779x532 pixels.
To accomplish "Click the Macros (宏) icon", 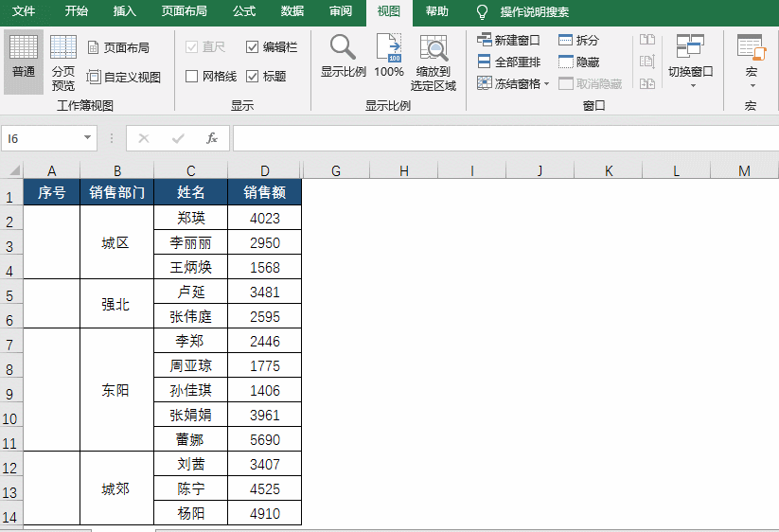I will pos(752,47).
